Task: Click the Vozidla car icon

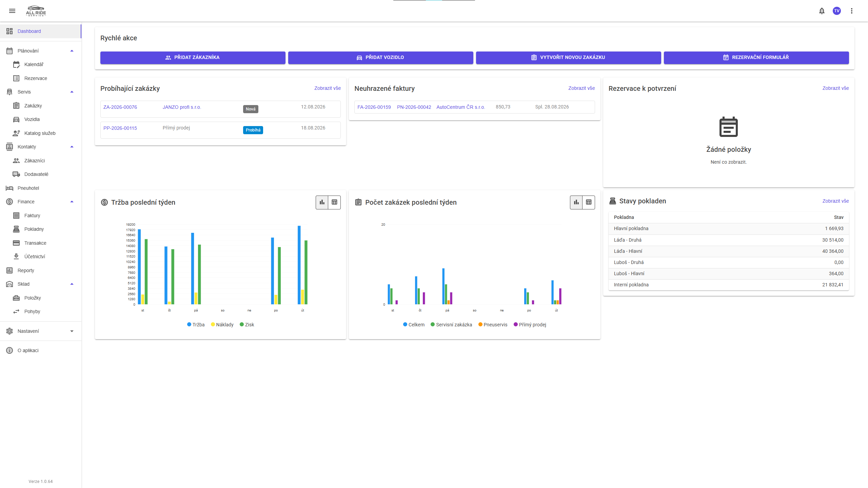Action: [16, 119]
